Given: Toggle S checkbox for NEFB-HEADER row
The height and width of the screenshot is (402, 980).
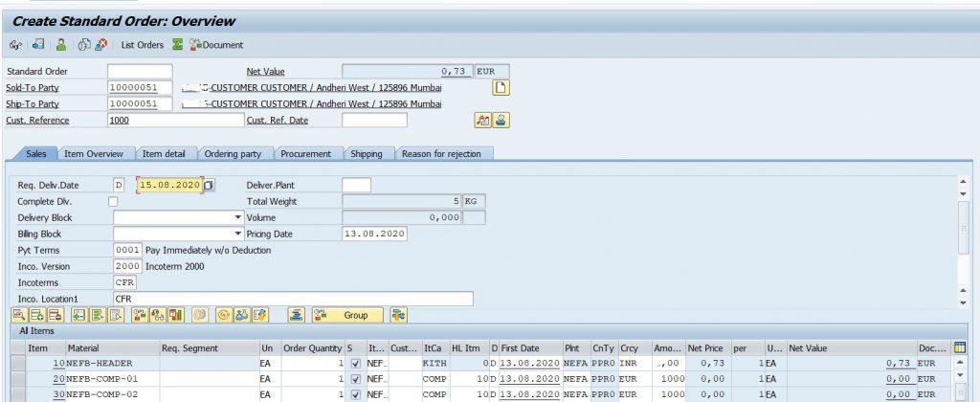Looking at the screenshot, I should [x=356, y=364].
